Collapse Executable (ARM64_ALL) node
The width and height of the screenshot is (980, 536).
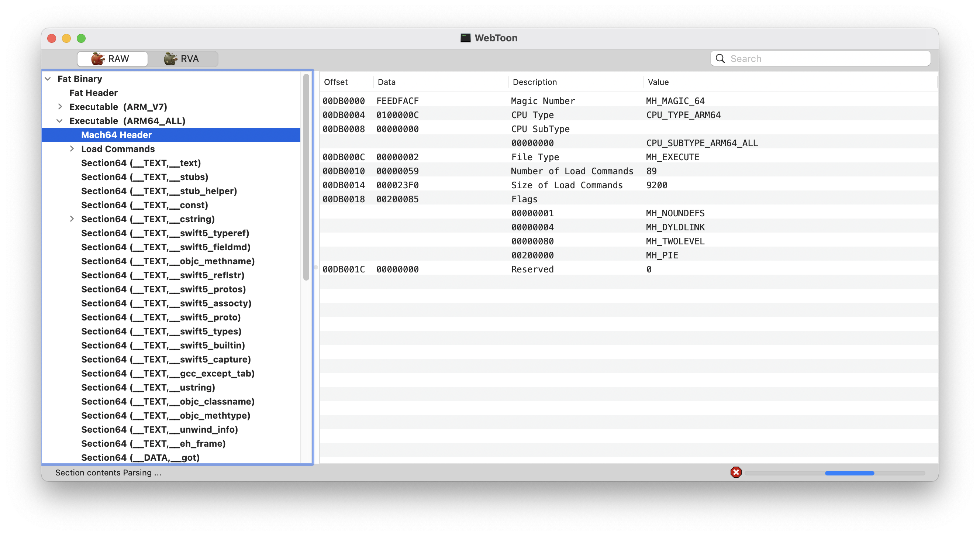point(60,121)
